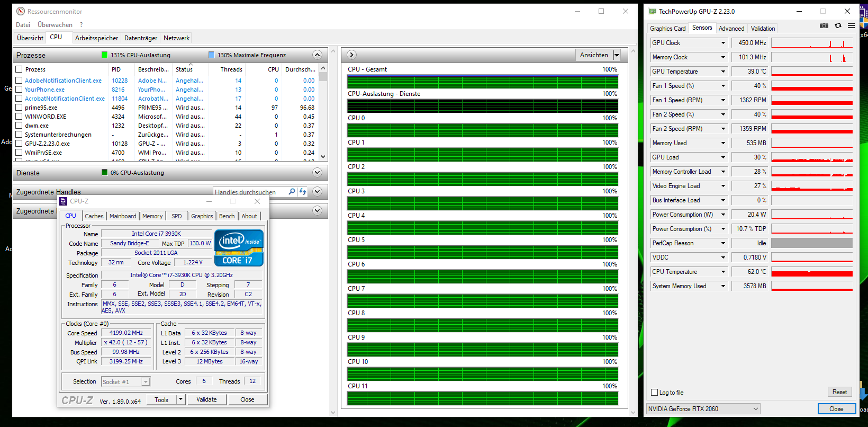Open the Graphics Card tab in GPU-Z

[668, 29]
